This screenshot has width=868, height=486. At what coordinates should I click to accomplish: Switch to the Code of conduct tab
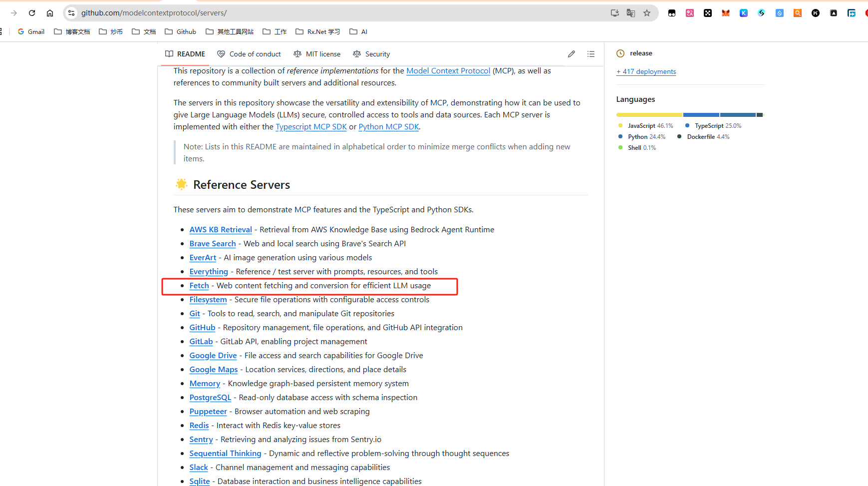click(x=249, y=54)
